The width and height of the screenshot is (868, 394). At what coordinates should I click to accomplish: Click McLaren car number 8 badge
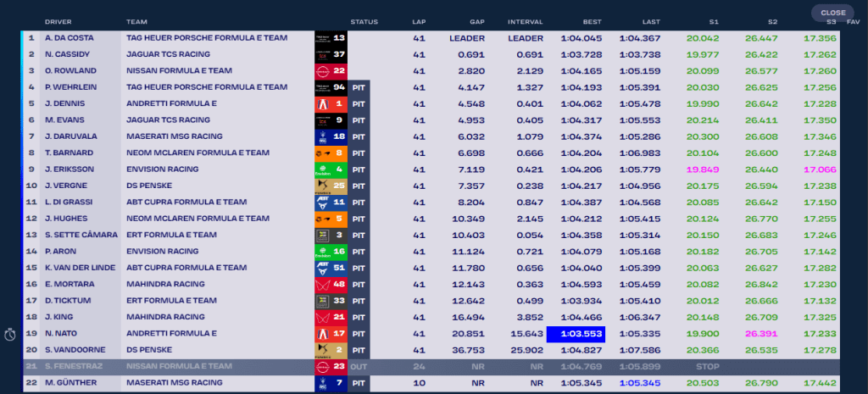(331, 153)
